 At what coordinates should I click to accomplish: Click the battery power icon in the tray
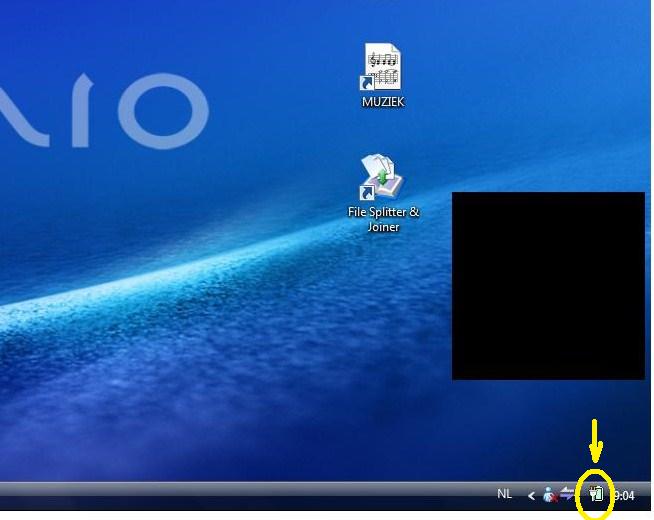(597, 494)
